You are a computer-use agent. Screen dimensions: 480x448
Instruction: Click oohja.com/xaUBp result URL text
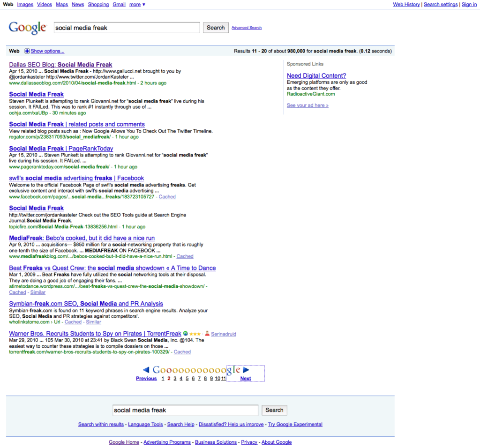click(29, 113)
